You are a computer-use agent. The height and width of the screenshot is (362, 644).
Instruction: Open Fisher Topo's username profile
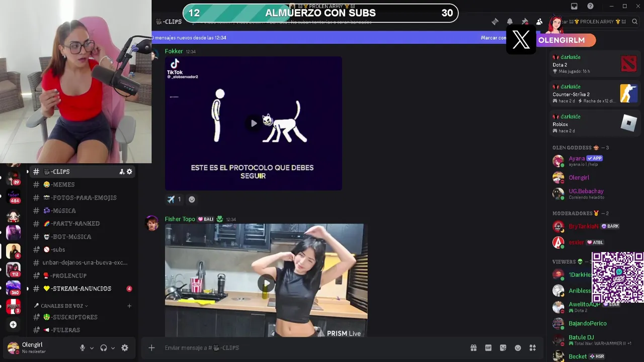pos(180,219)
